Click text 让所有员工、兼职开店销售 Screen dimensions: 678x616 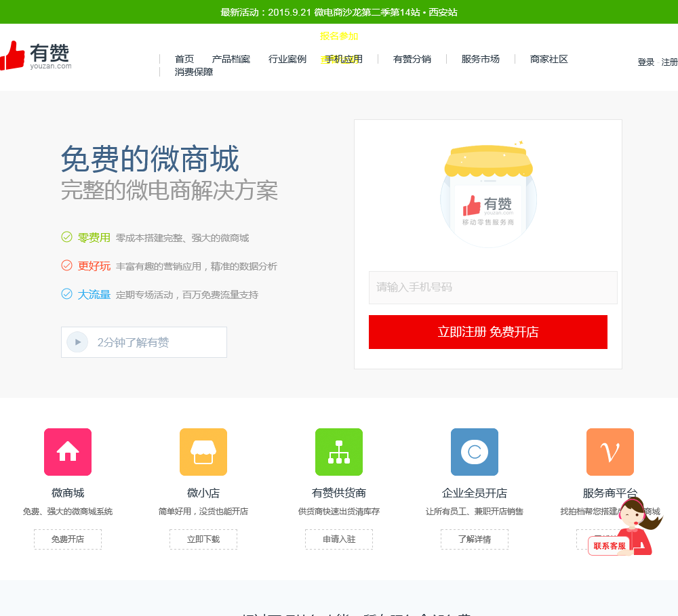coord(475,512)
